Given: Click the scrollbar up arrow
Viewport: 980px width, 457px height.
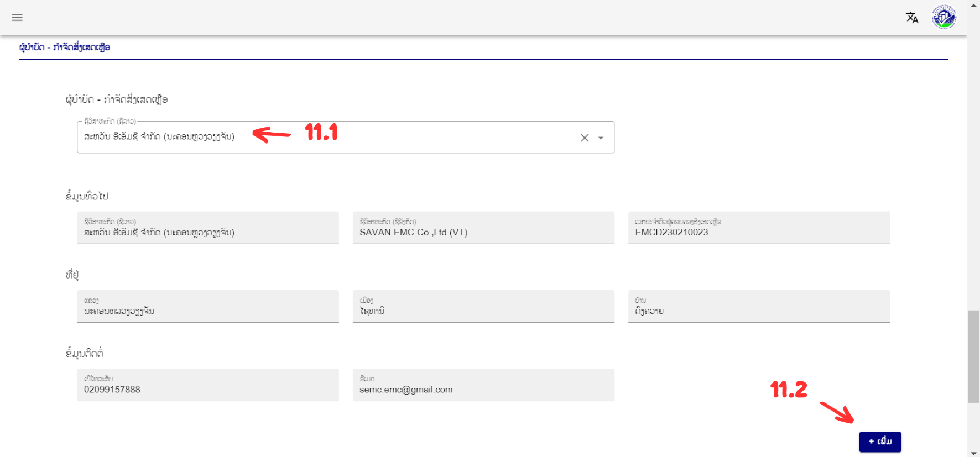Looking at the screenshot, I should coord(973,5).
